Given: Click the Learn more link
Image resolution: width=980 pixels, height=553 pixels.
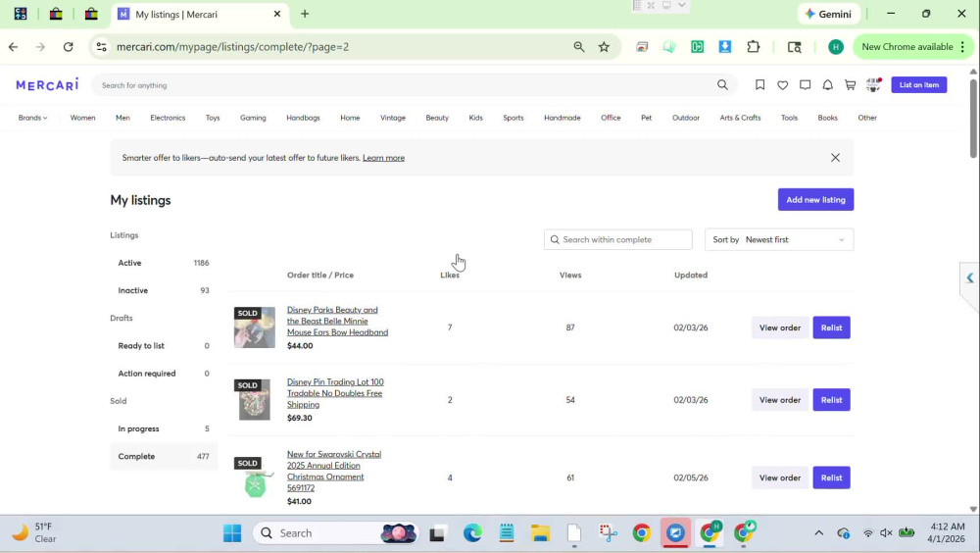Looking at the screenshot, I should coord(383,158).
